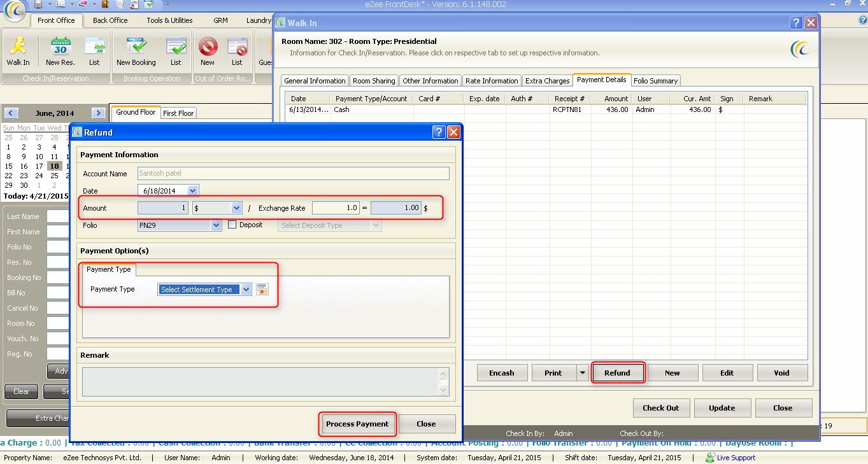
Task: Open General Information tab in Walk In
Action: pos(315,81)
